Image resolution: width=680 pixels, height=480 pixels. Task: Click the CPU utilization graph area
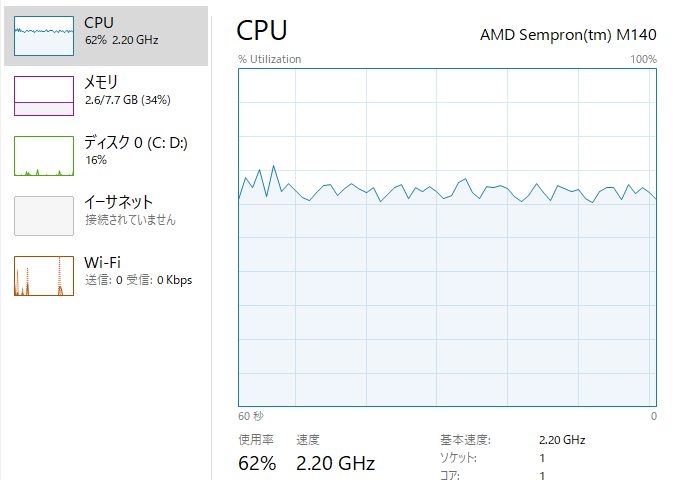pos(447,237)
